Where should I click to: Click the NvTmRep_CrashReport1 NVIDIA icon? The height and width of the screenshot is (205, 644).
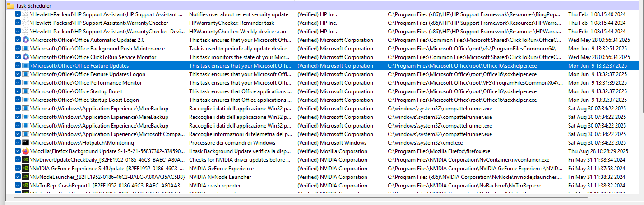click(x=26, y=186)
